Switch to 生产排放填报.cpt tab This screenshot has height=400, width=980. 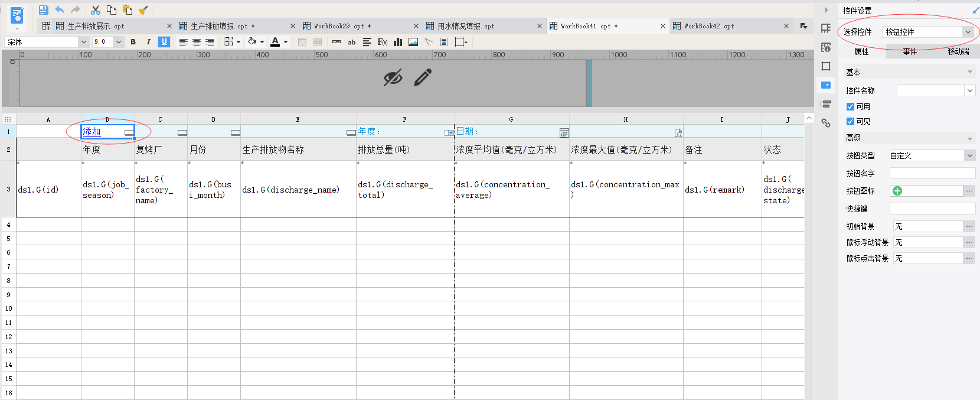(219, 26)
